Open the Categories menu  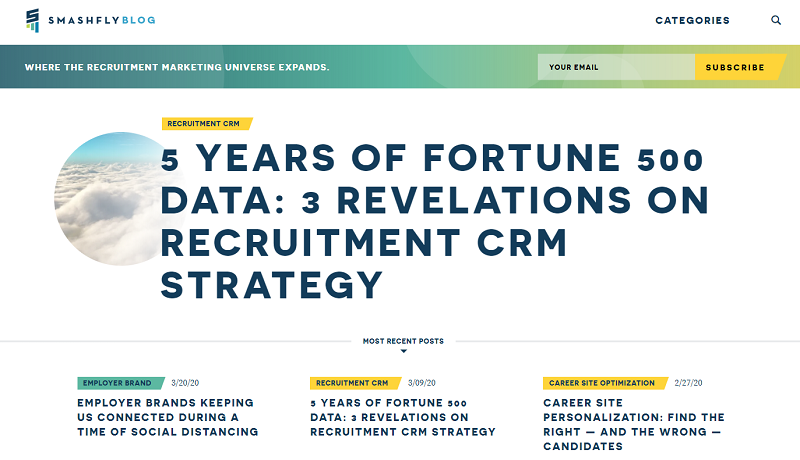pos(692,20)
